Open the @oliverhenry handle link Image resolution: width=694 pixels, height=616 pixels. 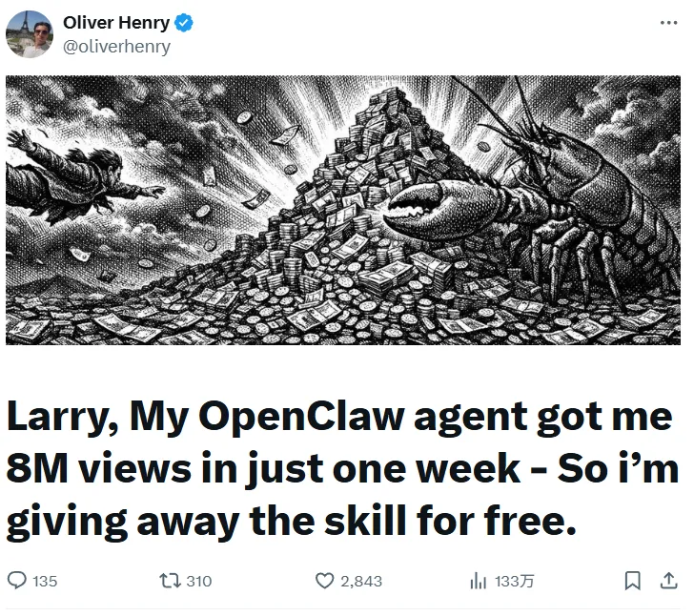pyautogui.click(x=116, y=47)
